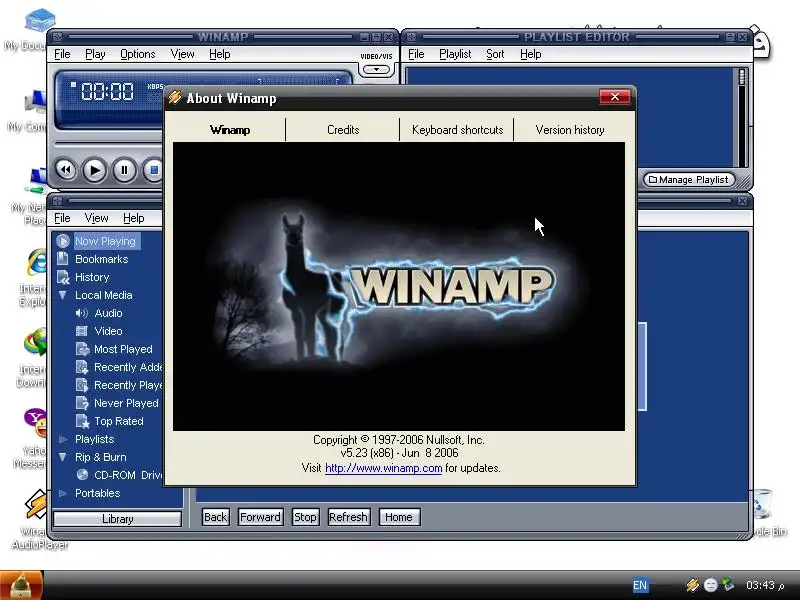Click the Playlist Editor vertical scrollbar
Image resolution: width=800 pixels, height=600 pixels.
[742, 117]
